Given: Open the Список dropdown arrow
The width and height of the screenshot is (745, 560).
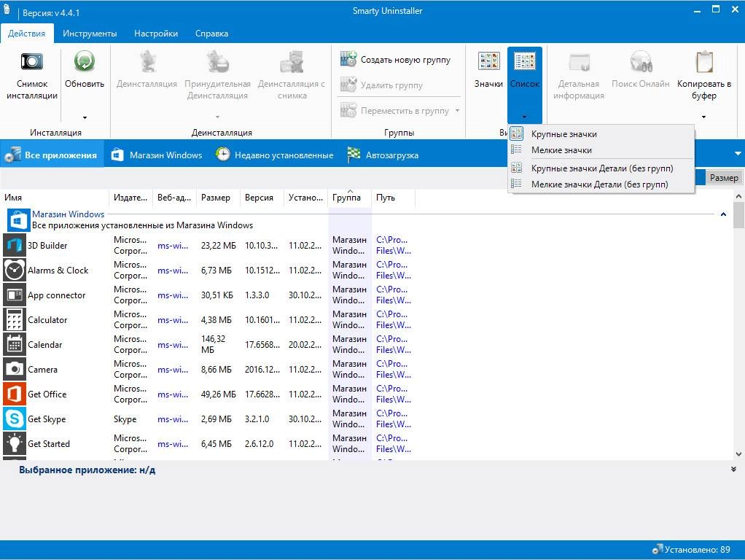Looking at the screenshot, I should point(525,117).
